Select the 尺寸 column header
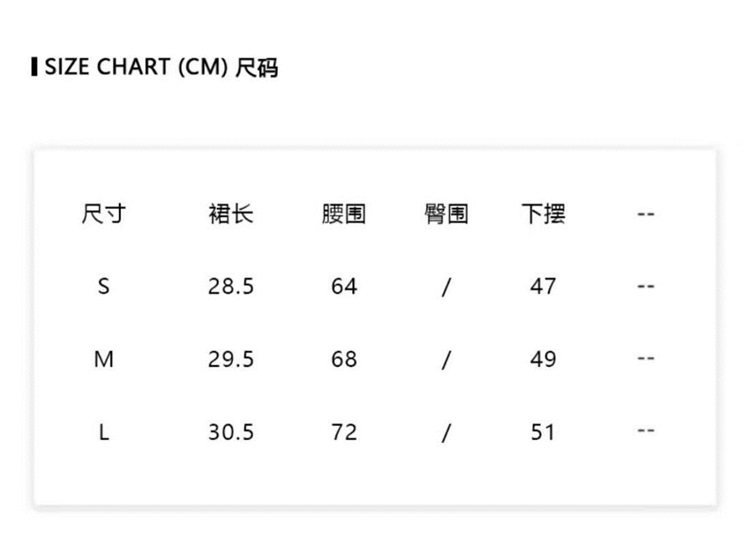This screenshot has width=750, height=546. (x=104, y=214)
